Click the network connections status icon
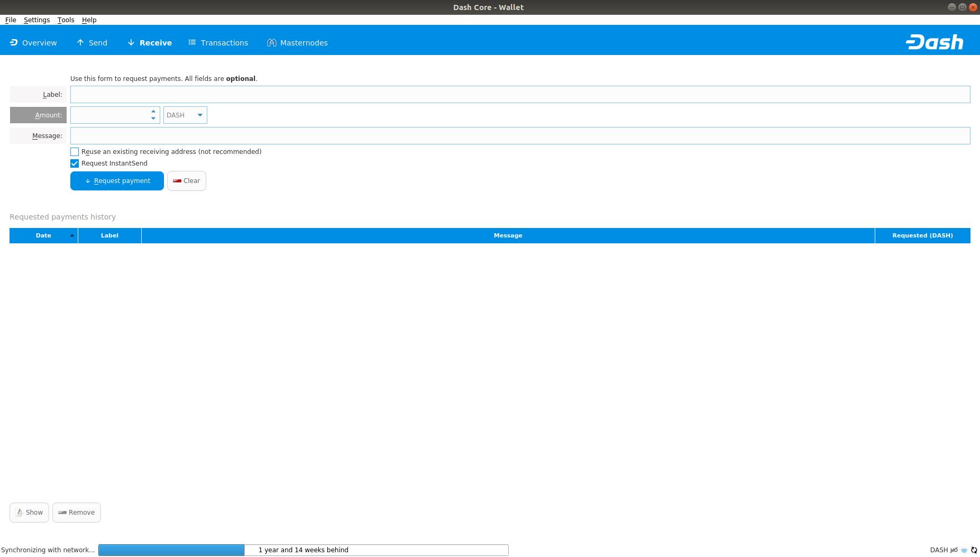 pos(964,550)
